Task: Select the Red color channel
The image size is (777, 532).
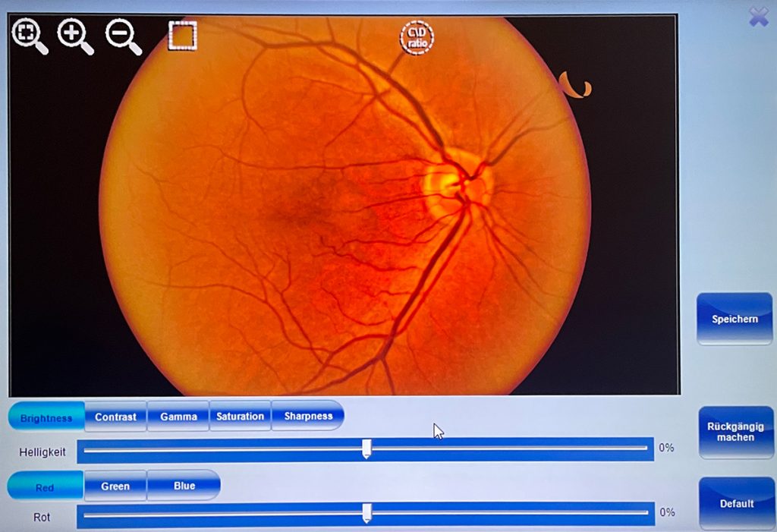Action: pyautogui.click(x=45, y=487)
